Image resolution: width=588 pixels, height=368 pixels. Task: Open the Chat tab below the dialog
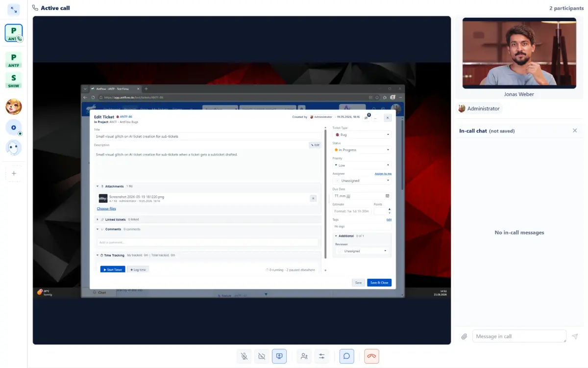click(99, 292)
